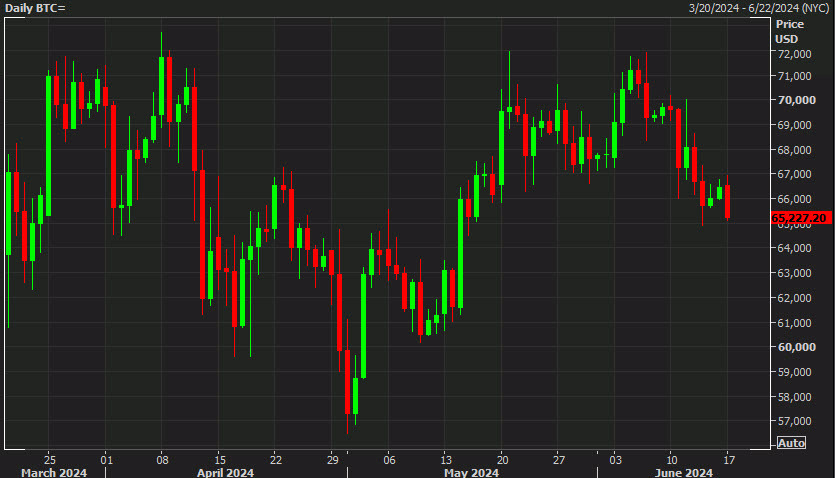Image resolution: width=835 pixels, height=478 pixels.
Task: Click the 08 date tick label
Action: 162,460
